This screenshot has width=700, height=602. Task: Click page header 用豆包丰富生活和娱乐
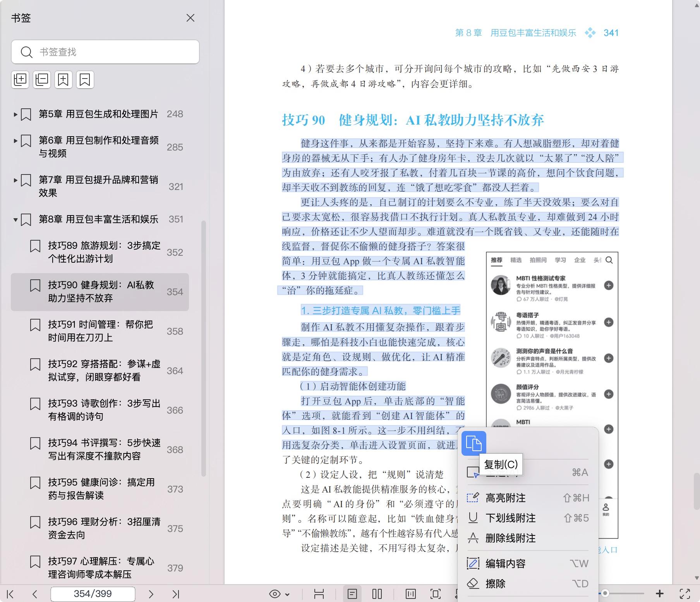(x=533, y=33)
